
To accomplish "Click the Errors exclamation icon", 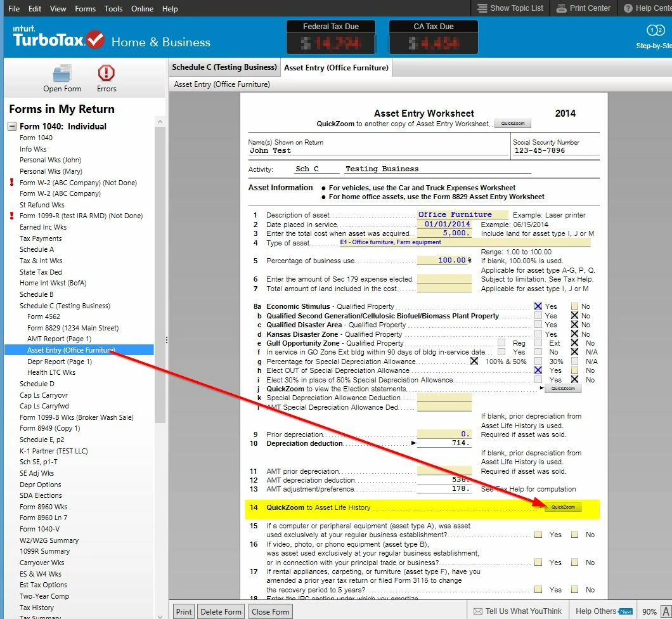I will coord(107,73).
